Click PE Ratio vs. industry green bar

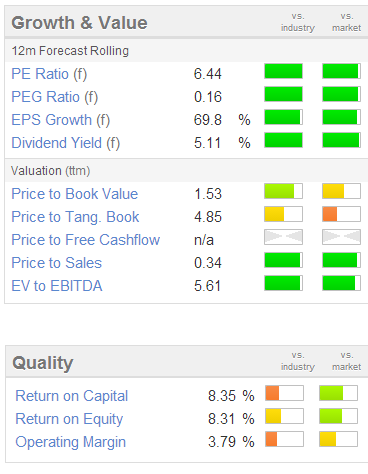pos(283,71)
